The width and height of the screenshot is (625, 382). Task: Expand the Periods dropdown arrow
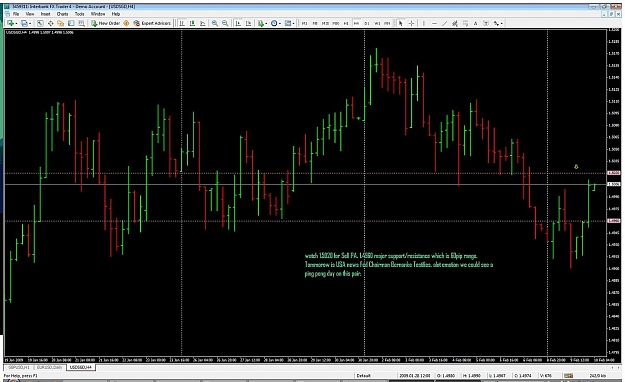pyautogui.click(x=280, y=24)
